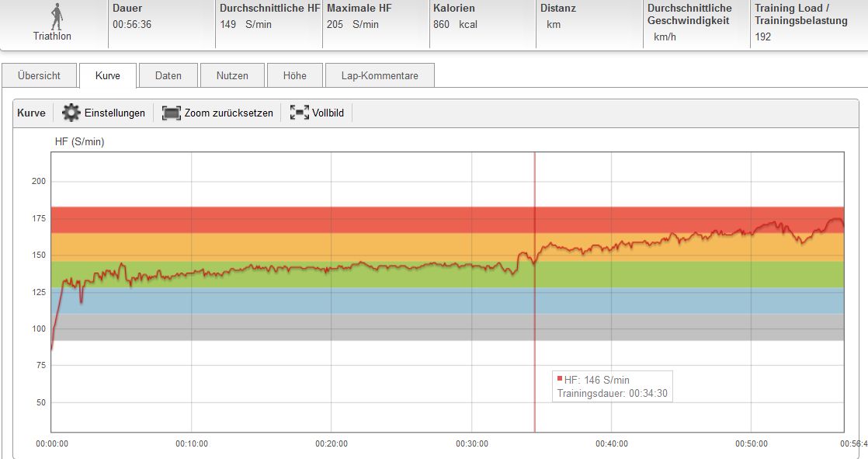Open the Nutzen tab

pos(232,75)
